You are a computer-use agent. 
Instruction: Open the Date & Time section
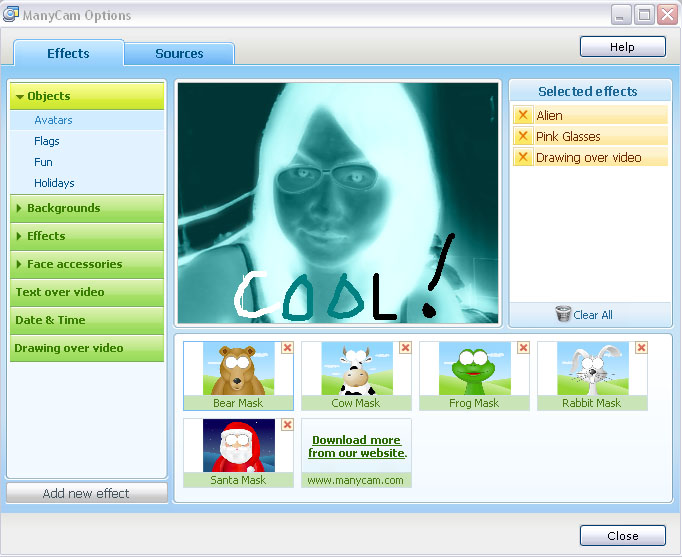pos(87,320)
